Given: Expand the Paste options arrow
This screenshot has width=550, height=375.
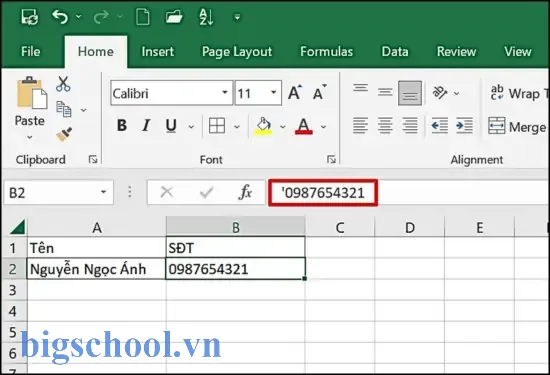Looking at the screenshot, I should tap(30, 137).
